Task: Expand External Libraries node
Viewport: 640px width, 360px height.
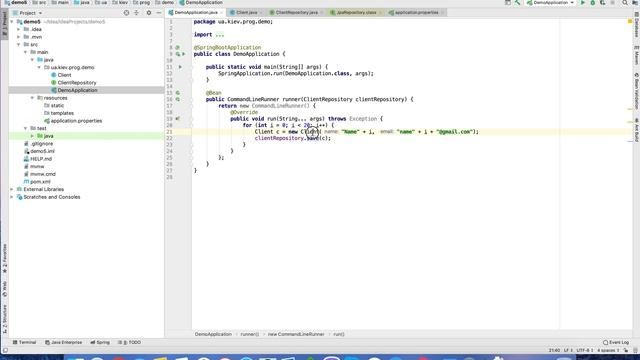Action: coord(12,189)
